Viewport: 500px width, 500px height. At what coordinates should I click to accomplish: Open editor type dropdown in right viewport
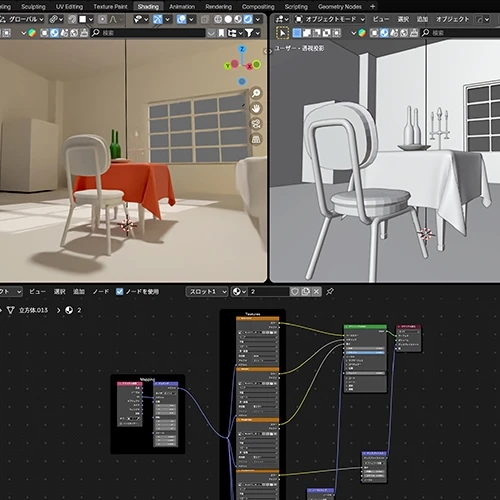click(x=282, y=19)
